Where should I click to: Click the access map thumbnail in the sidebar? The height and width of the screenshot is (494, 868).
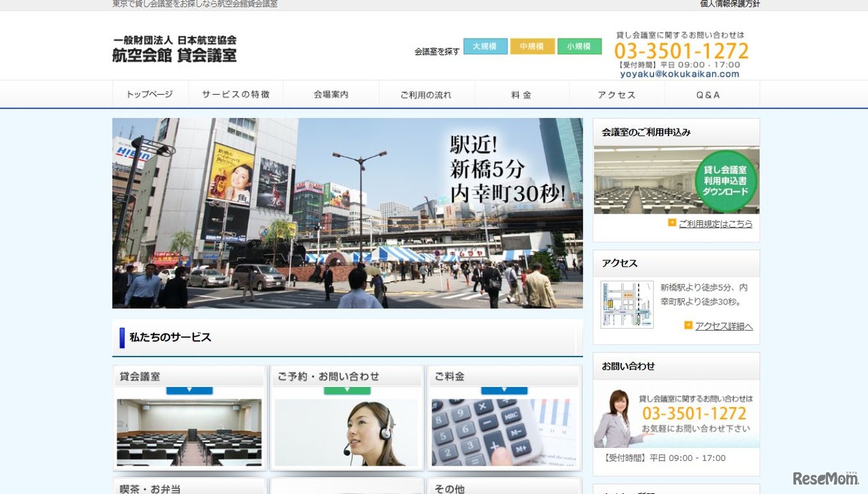[x=626, y=304]
